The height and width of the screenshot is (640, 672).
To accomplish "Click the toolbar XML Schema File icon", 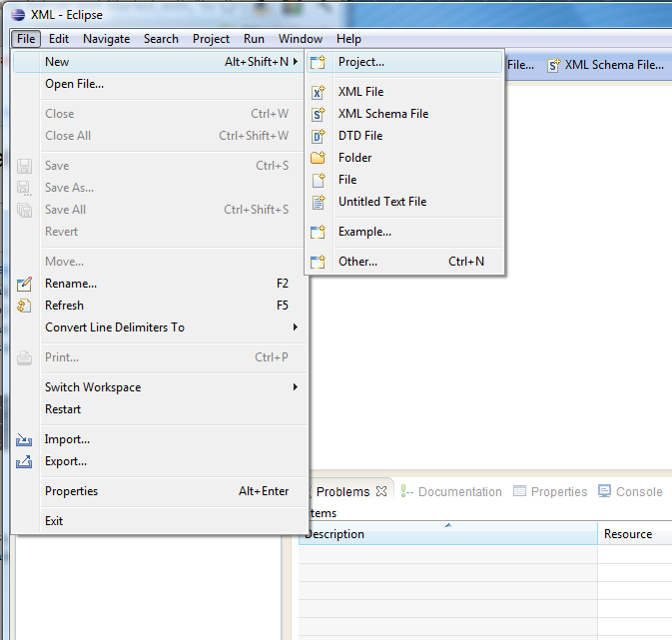I will coord(554,65).
